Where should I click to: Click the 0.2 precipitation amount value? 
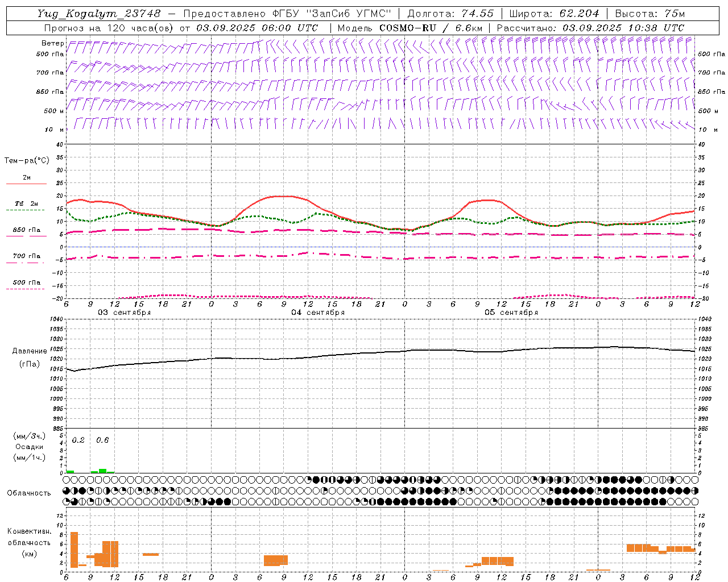[x=78, y=440]
